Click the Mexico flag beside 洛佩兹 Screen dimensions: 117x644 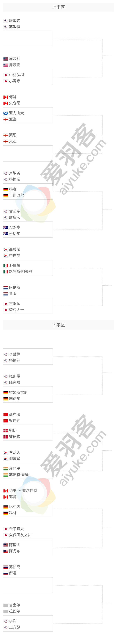pyautogui.click(x=6, y=266)
